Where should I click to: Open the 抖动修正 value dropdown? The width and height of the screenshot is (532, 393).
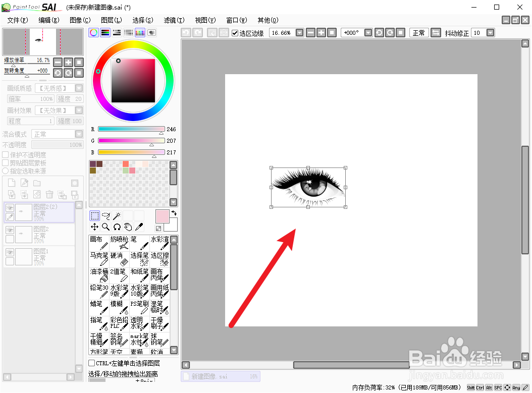[490, 33]
